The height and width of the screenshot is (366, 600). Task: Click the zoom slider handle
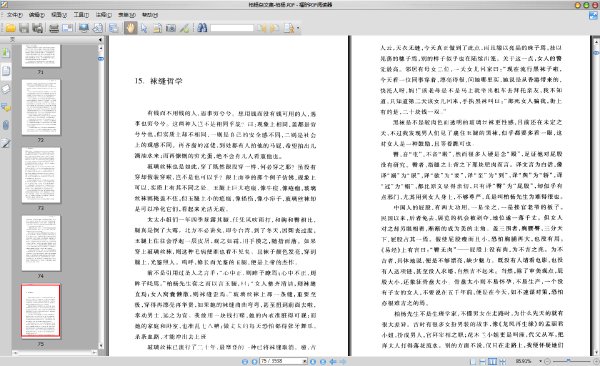coord(569,361)
